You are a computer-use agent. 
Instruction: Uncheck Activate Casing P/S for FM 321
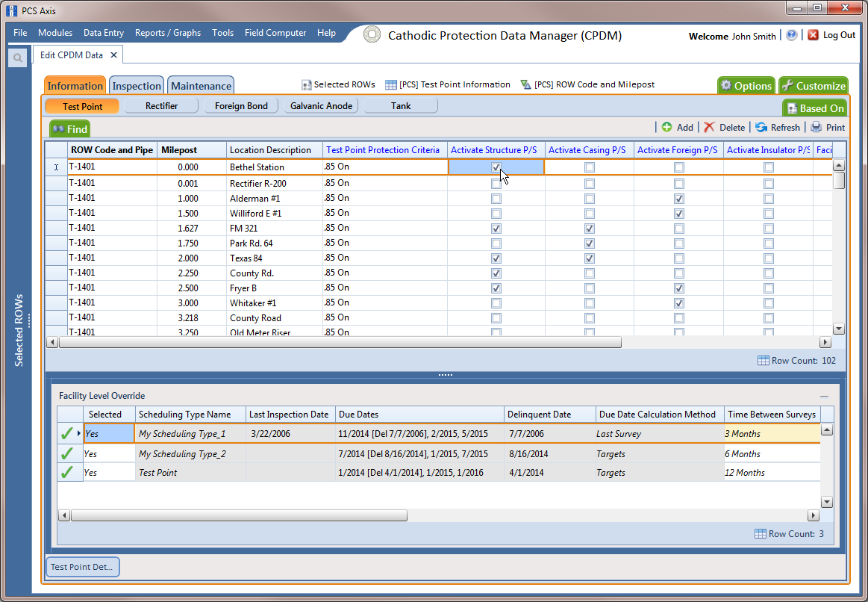pos(590,228)
